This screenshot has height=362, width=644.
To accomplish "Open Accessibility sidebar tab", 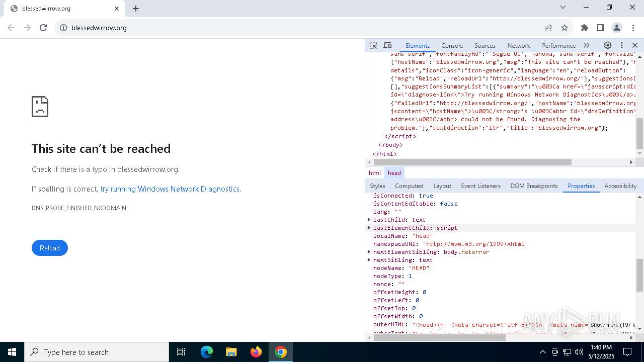I will click(620, 186).
